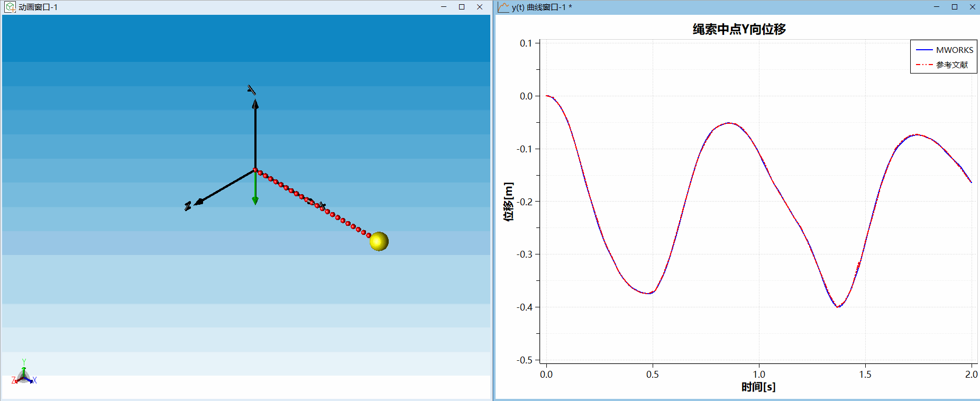
Task: Click the Y axis label 位移[m]
Action: tap(509, 202)
